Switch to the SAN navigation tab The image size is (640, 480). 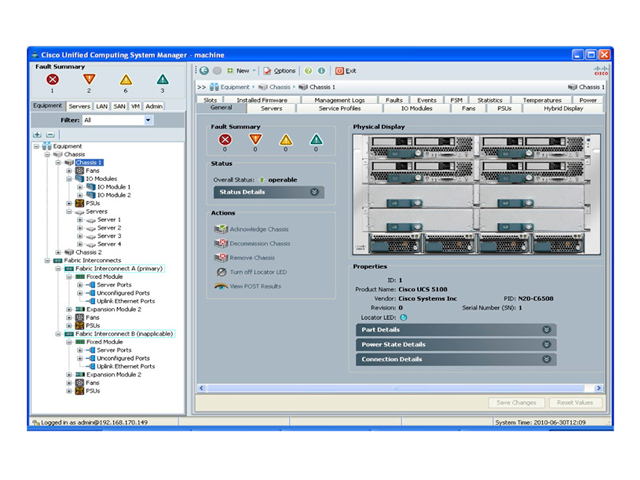coord(119,106)
